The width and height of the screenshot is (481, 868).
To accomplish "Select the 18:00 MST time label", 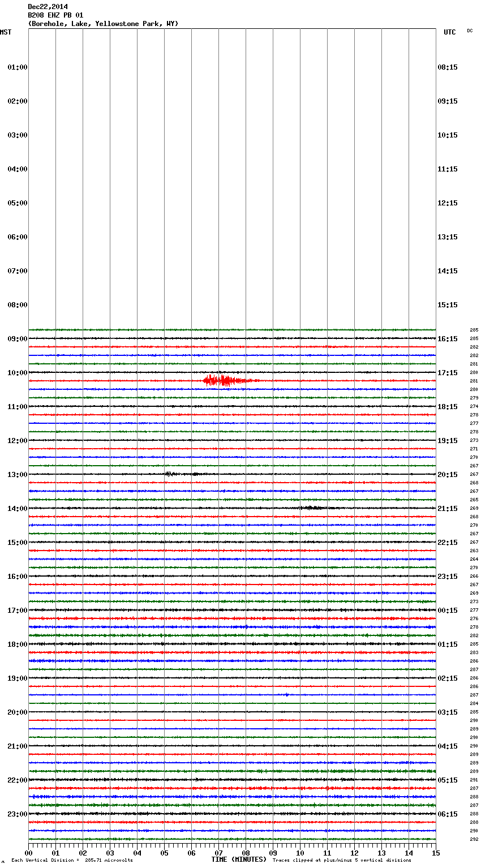I will (x=18, y=644).
